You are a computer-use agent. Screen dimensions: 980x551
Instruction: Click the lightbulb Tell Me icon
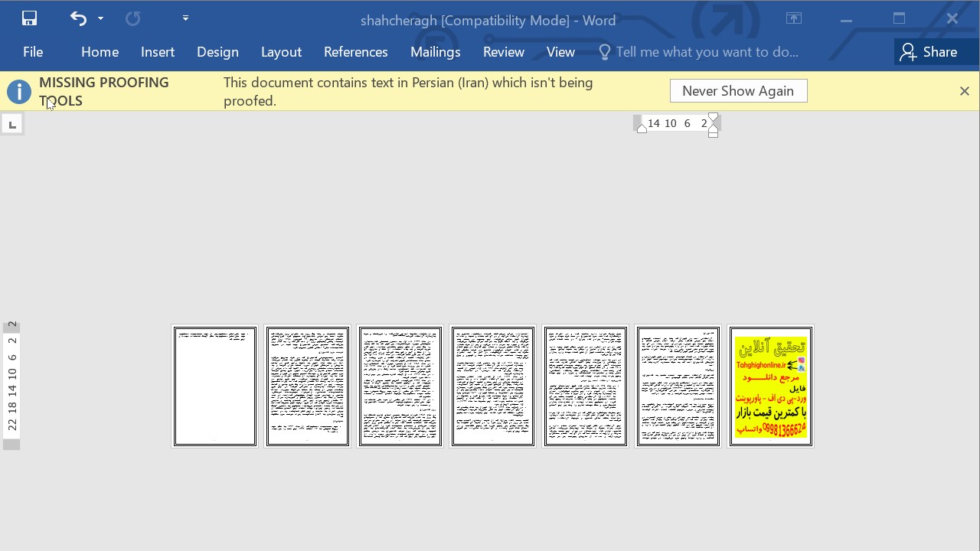click(604, 52)
